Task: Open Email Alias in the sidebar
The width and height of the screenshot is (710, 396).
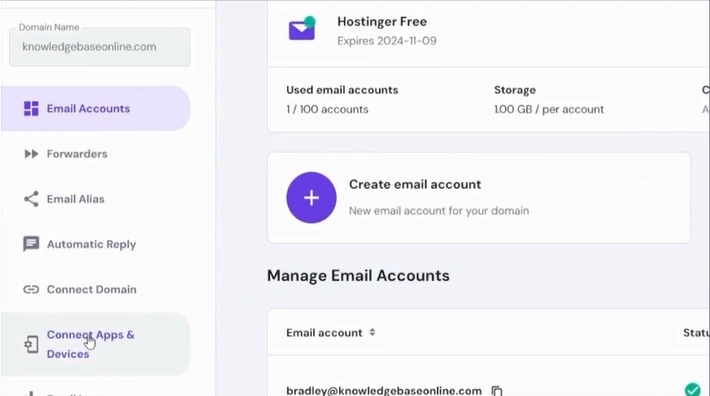Action: (x=96, y=199)
